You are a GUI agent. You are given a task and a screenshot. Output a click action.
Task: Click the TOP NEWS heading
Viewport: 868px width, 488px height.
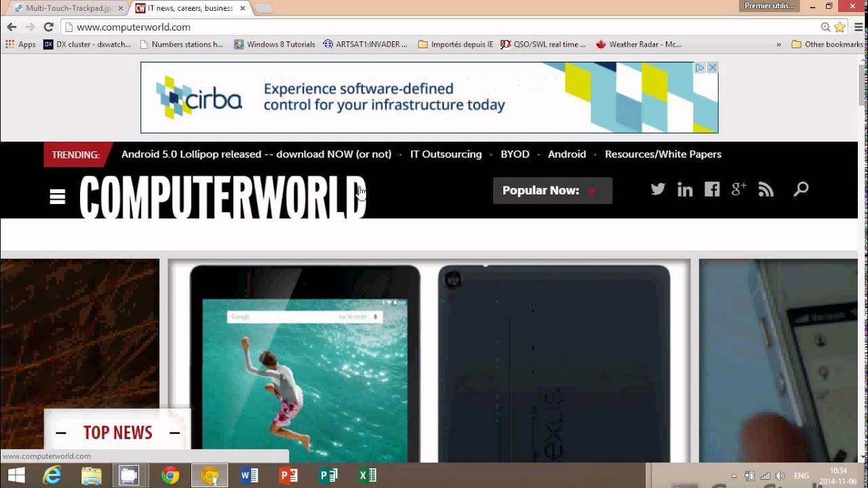(118, 432)
